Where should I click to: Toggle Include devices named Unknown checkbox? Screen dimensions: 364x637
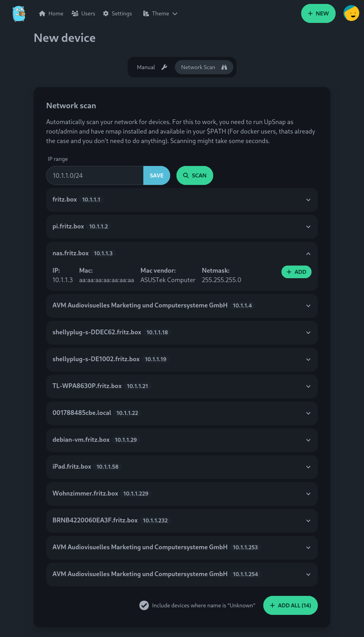click(144, 605)
